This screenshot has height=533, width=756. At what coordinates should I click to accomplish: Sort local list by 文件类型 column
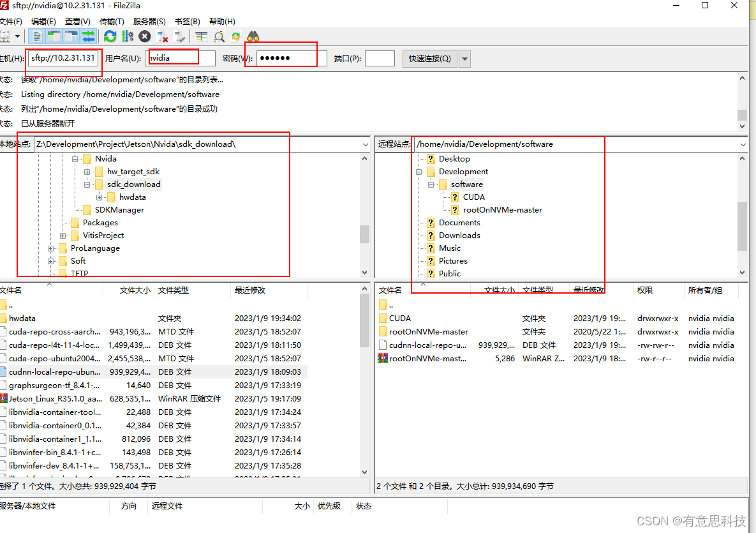193,290
